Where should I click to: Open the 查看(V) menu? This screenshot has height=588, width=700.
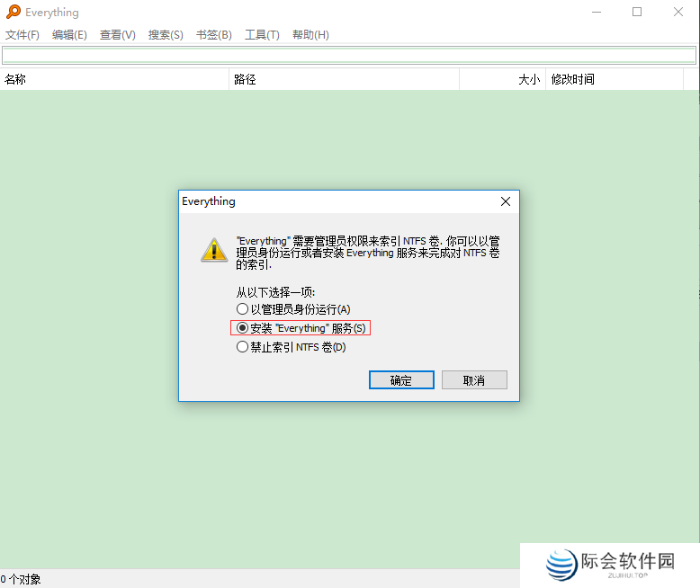point(117,35)
